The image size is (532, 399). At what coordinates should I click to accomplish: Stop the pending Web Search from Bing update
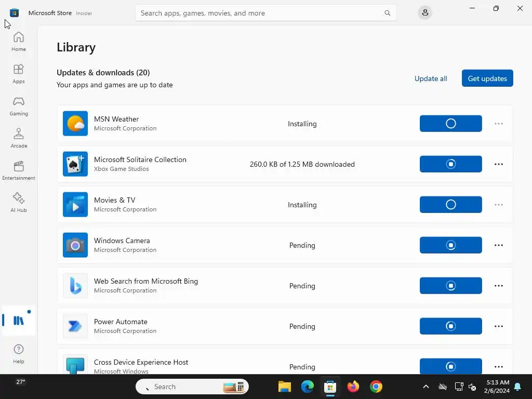[450, 286]
